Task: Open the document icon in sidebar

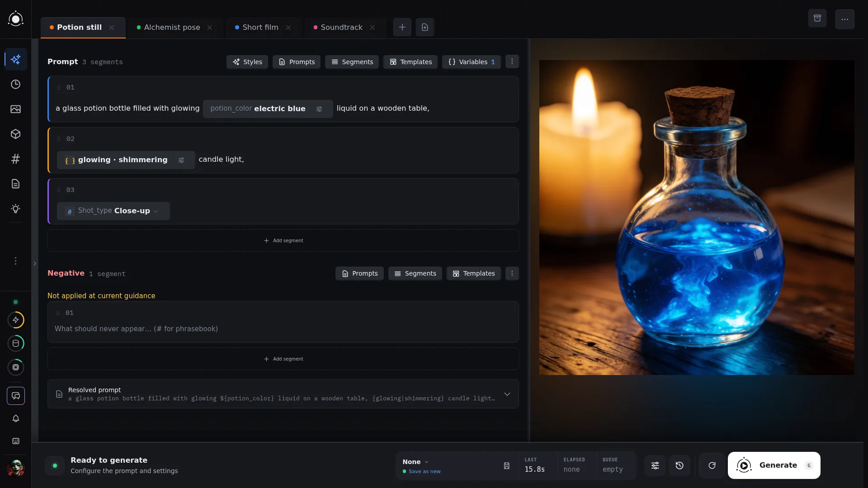Action: point(16,184)
